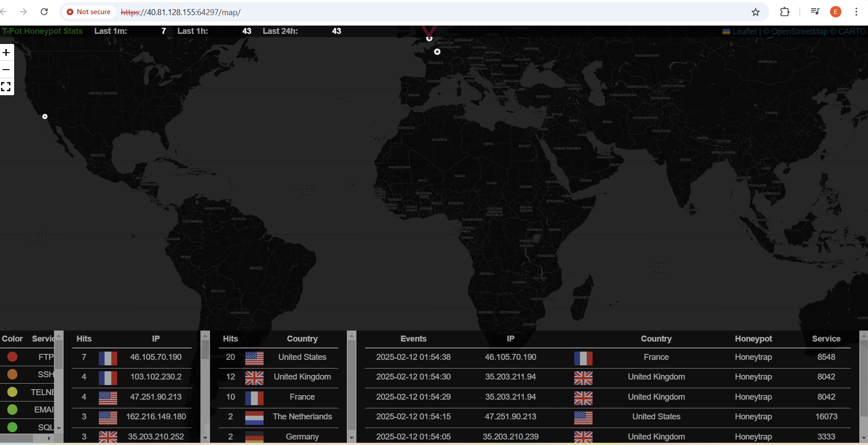Viewport: 868px width, 445px height.
Task: Click UK flag in 01:54:30 event row
Action: tap(583, 378)
